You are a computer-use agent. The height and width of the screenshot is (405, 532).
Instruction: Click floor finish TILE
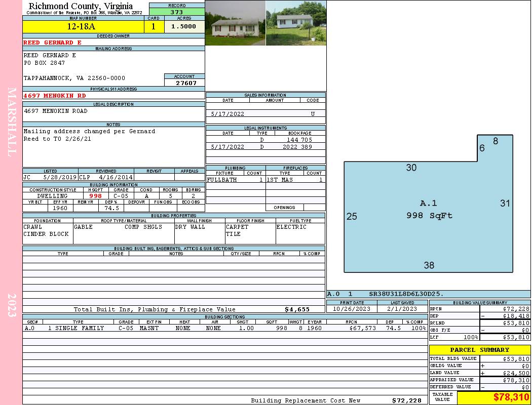coord(233,234)
